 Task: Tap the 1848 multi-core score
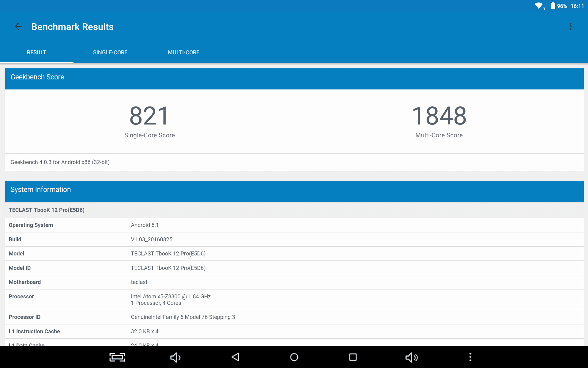pyautogui.click(x=439, y=116)
